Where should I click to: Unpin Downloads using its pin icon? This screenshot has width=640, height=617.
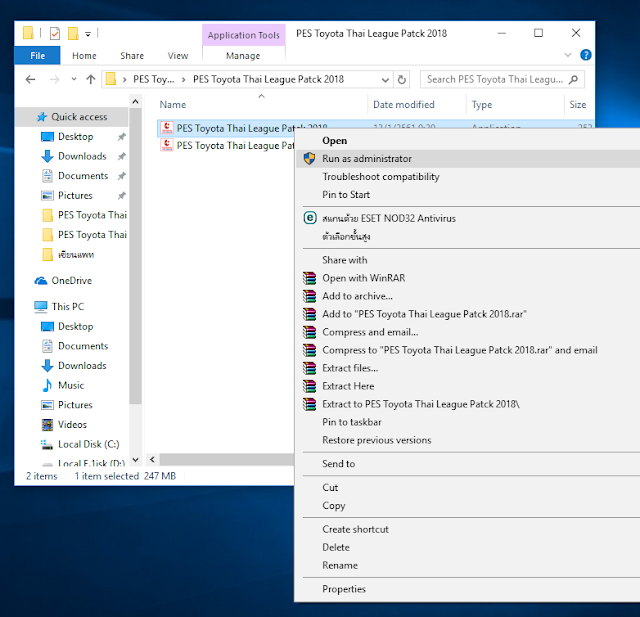[122, 156]
